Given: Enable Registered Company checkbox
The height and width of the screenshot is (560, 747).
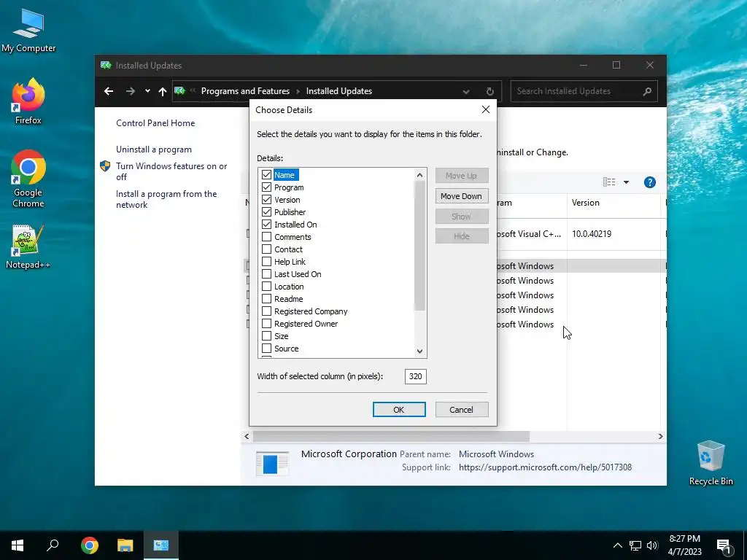Looking at the screenshot, I should click(x=266, y=311).
